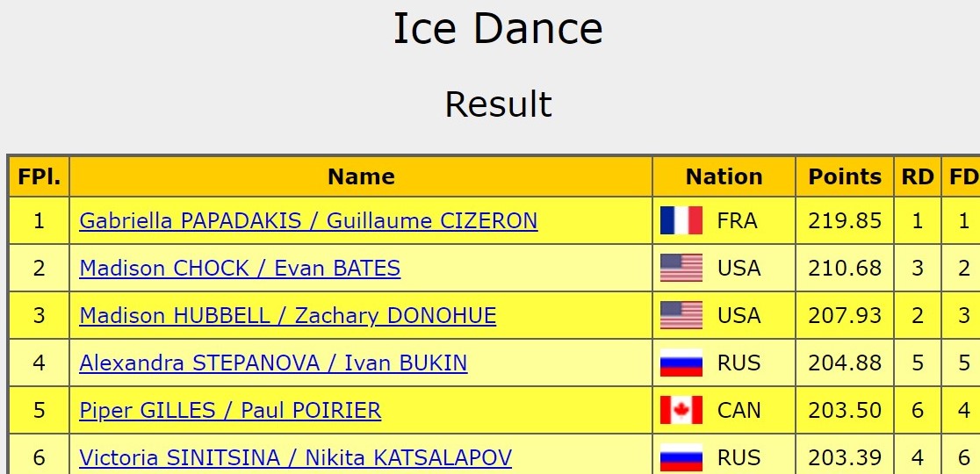Click the Name column header
This screenshot has width=980, height=474.
click(x=361, y=176)
